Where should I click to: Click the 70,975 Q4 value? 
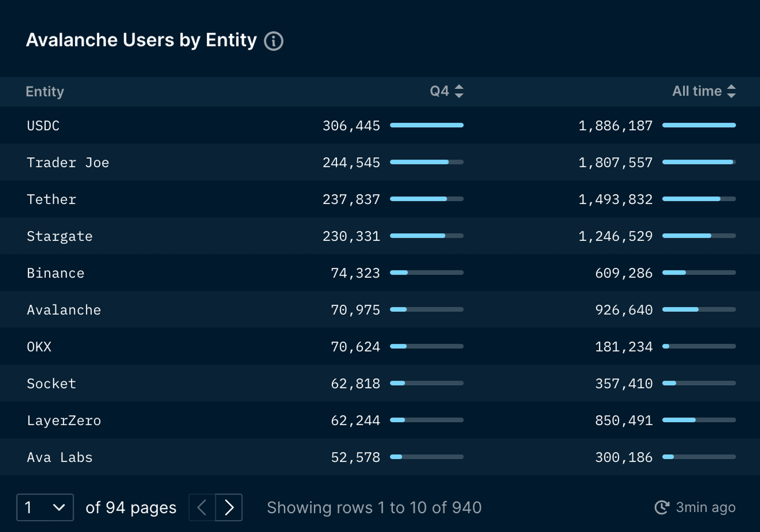coord(355,310)
